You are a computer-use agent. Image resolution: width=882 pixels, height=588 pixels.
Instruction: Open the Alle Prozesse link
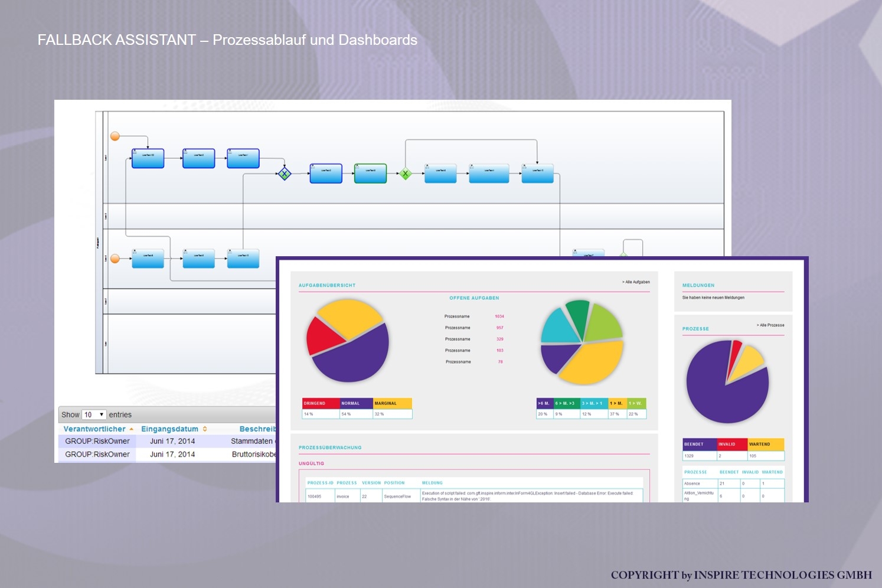[x=770, y=325]
